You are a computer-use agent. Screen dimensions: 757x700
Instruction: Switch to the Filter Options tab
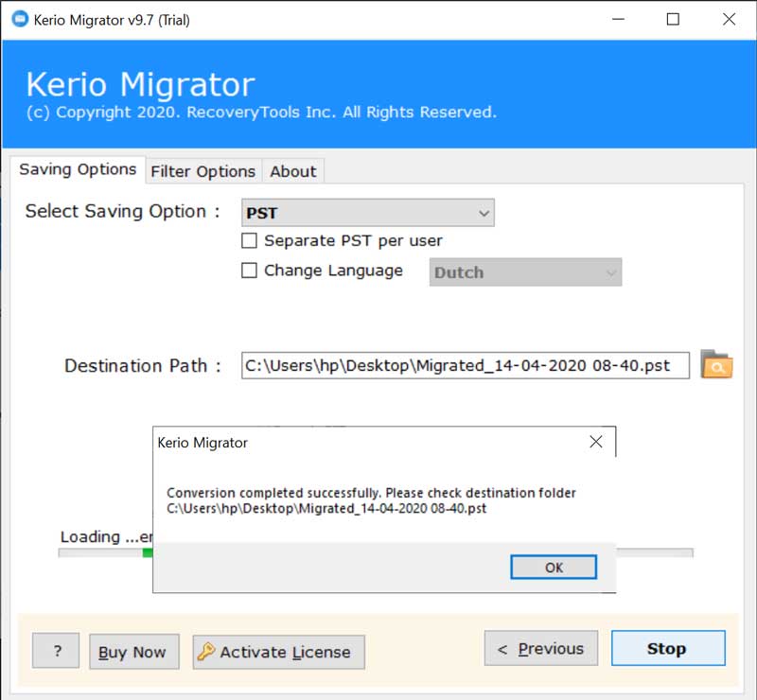[202, 171]
